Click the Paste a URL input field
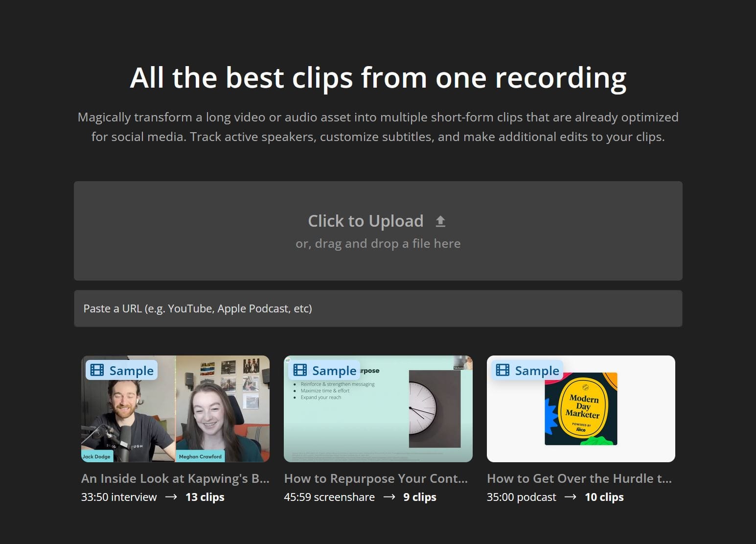This screenshot has height=544, width=756. (378, 308)
